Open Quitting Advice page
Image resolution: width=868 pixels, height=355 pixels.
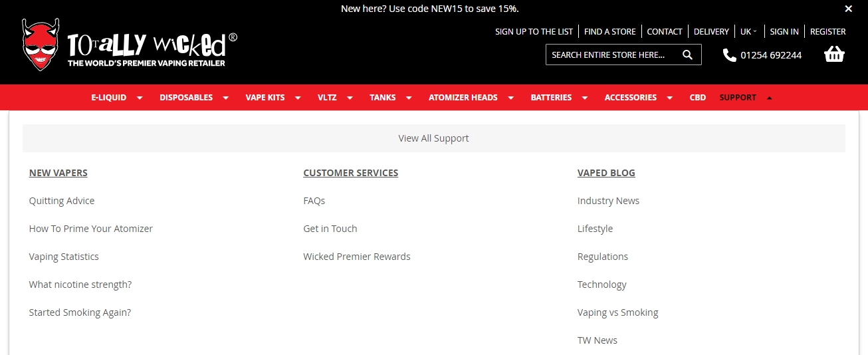pyautogui.click(x=62, y=201)
